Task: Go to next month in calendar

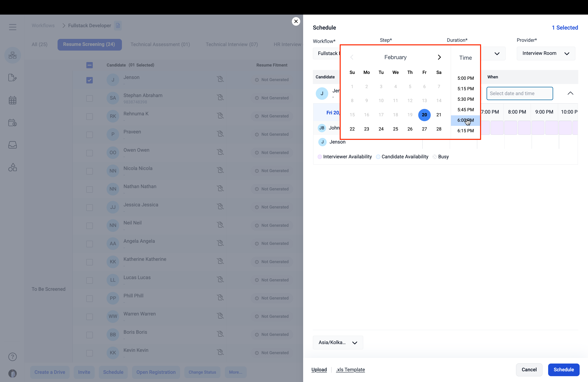Action: [x=439, y=57]
